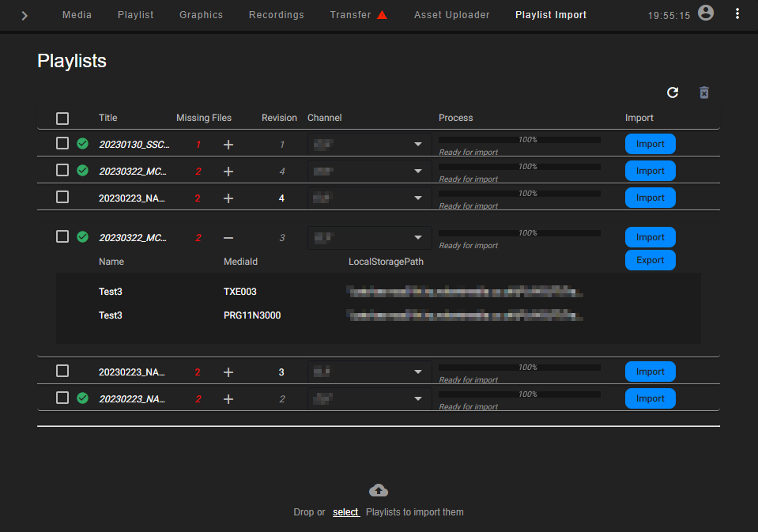Click the cloud upload icon
Viewport: 758px width, 532px height.
point(379,490)
